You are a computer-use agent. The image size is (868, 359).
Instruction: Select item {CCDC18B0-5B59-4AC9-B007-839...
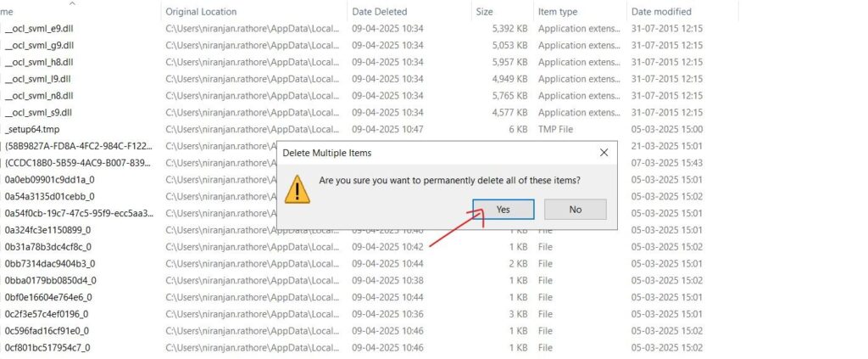(79, 163)
